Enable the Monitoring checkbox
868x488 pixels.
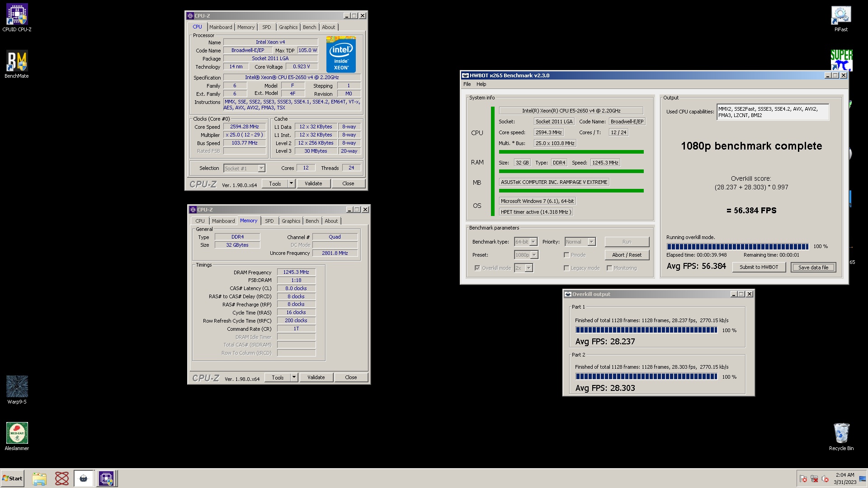(609, 268)
